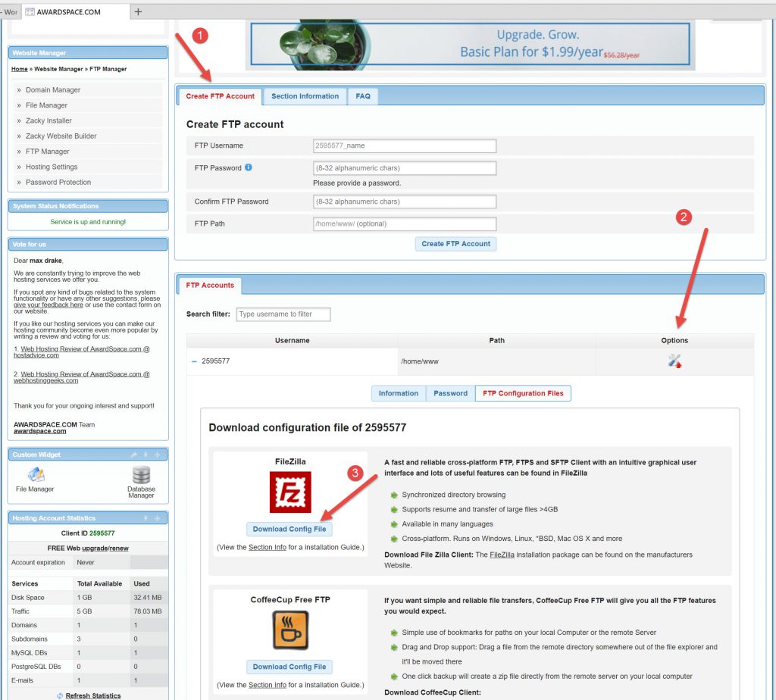776x700 pixels.
Task: Select the Password tab for the account
Action: pyautogui.click(x=450, y=393)
